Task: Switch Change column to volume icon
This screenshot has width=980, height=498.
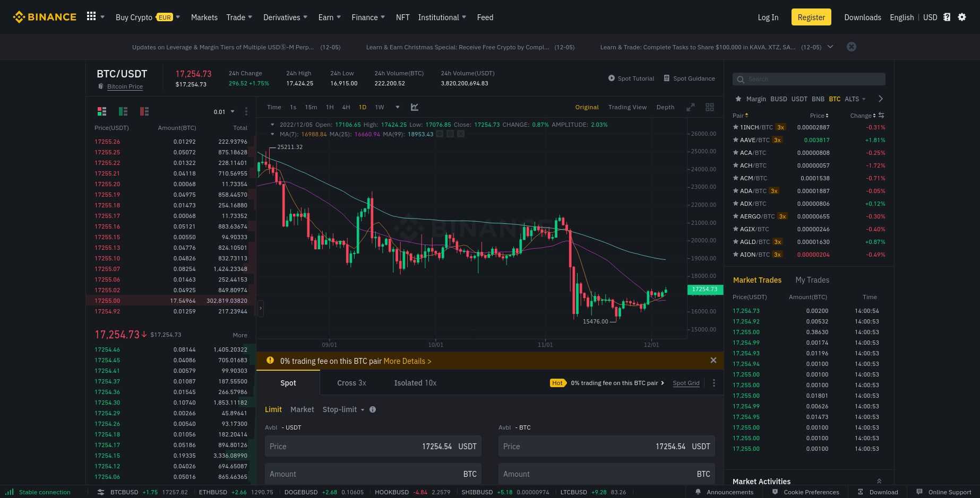Action: [881, 115]
